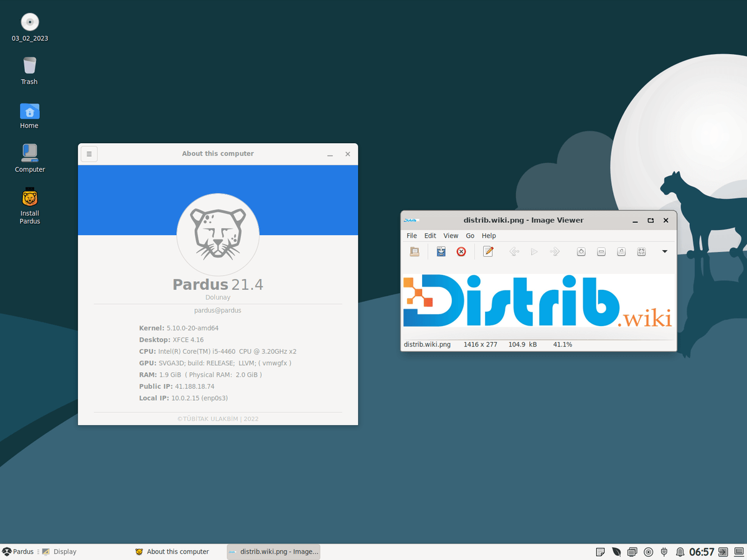
Task: Go to next image with right arrow icon
Action: (555, 251)
